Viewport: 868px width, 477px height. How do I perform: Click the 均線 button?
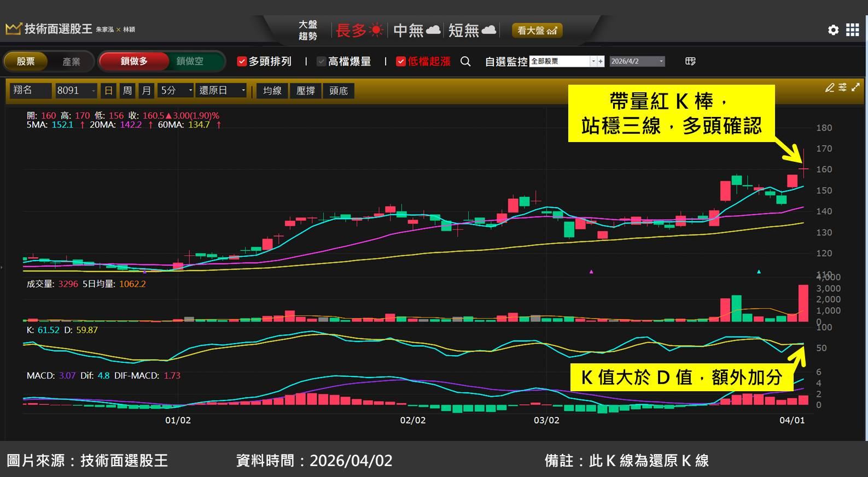pyautogui.click(x=272, y=91)
